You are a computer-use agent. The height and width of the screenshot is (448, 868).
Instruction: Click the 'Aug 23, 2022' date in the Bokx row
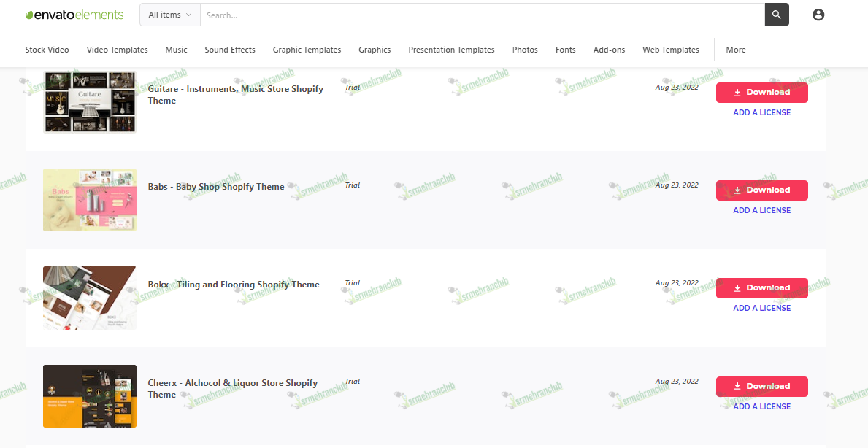677,283
